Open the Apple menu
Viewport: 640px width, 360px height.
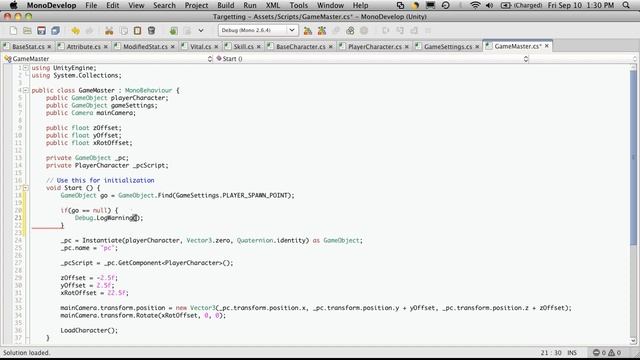pyautogui.click(x=13, y=5)
